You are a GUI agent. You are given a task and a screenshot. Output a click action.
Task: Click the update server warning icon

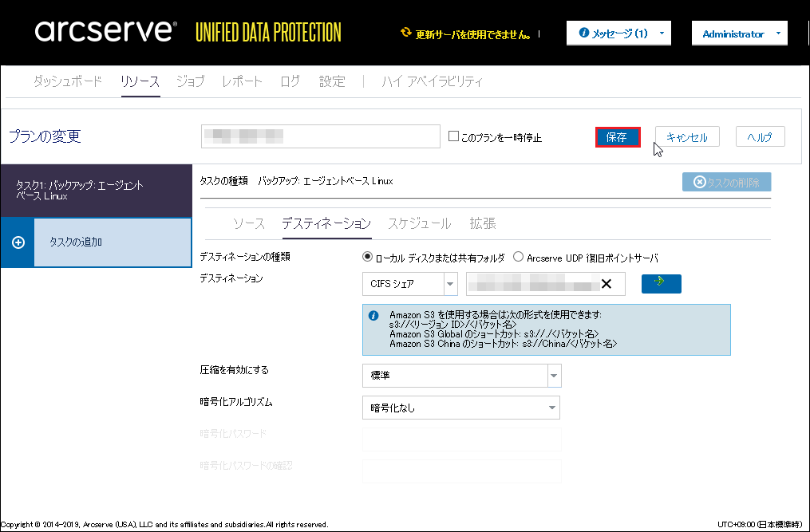406,33
